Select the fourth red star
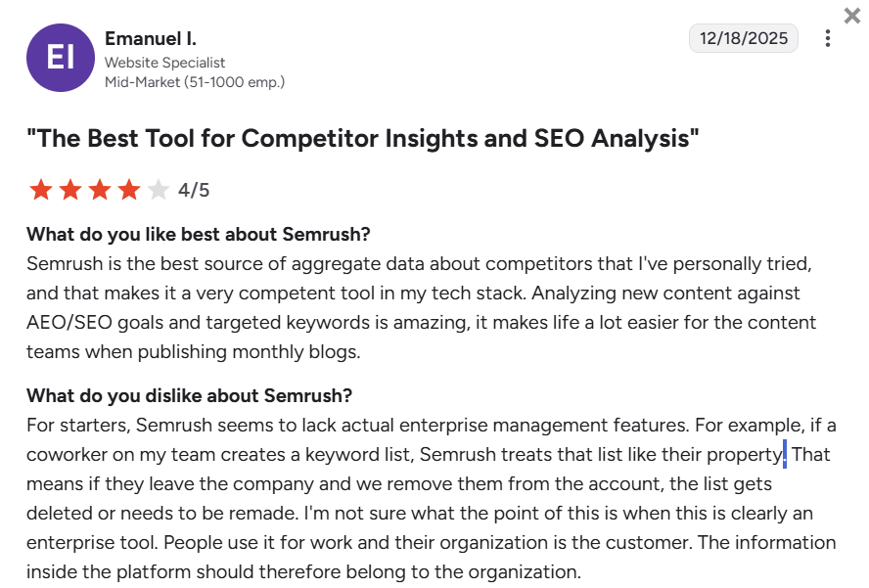Screen dimensions: 869x588 point(127,190)
